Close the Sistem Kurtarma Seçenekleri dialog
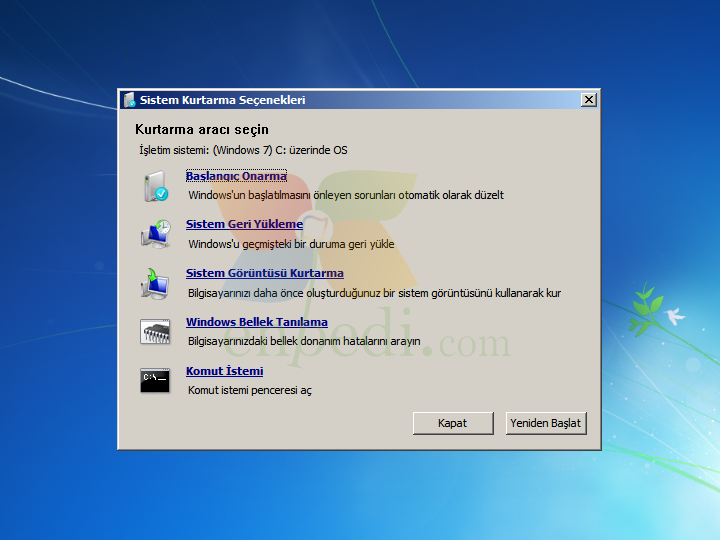 pos(589,100)
